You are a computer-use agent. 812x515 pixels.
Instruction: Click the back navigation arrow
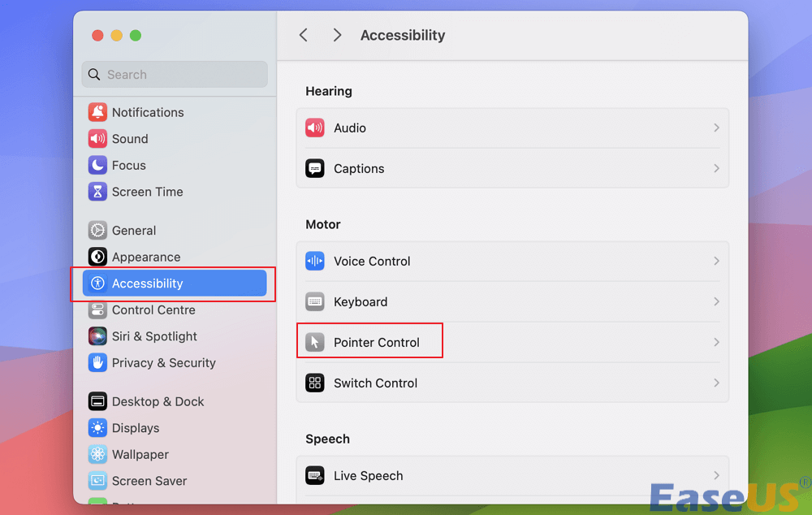(x=303, y=35)
